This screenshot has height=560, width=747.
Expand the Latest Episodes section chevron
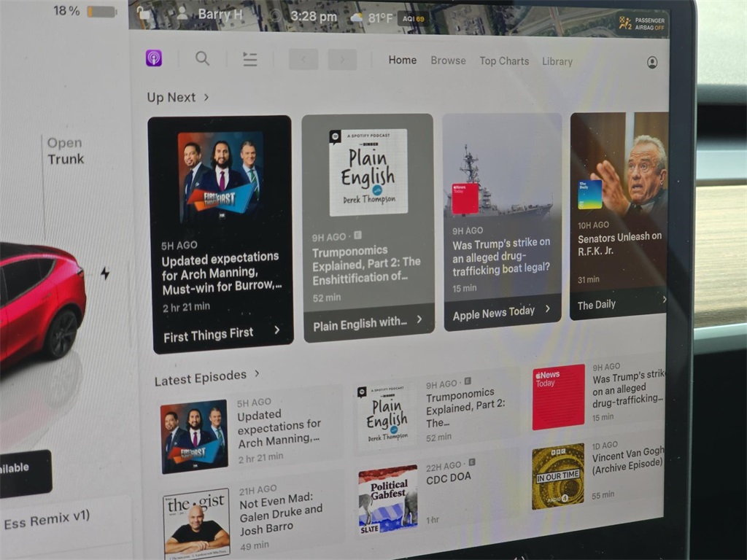click(257, 374)
